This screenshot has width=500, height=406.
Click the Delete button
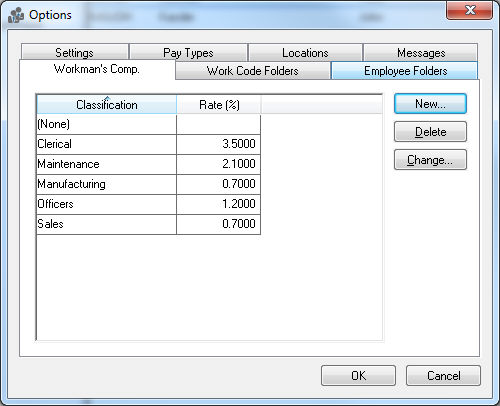tap(430, 132)
